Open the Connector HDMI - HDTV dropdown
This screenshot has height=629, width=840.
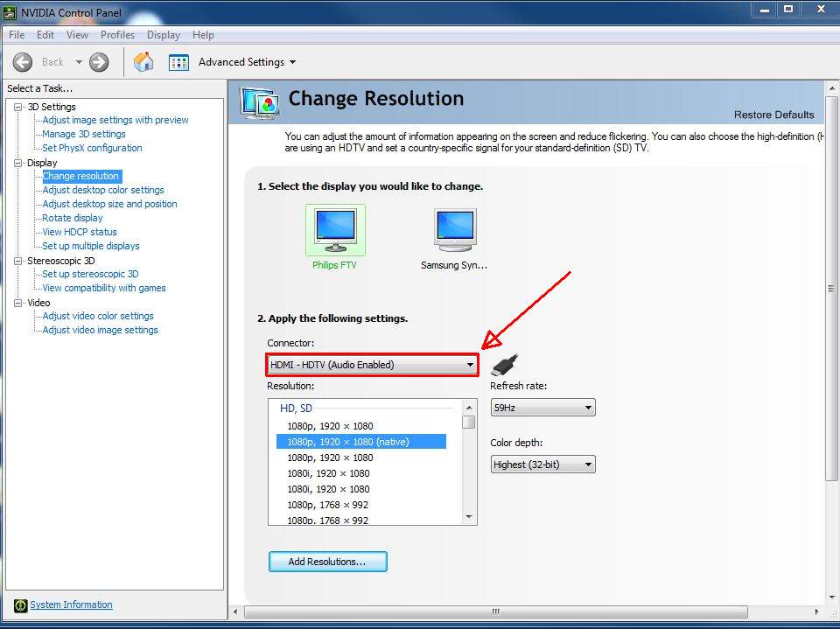coord(372,365)
